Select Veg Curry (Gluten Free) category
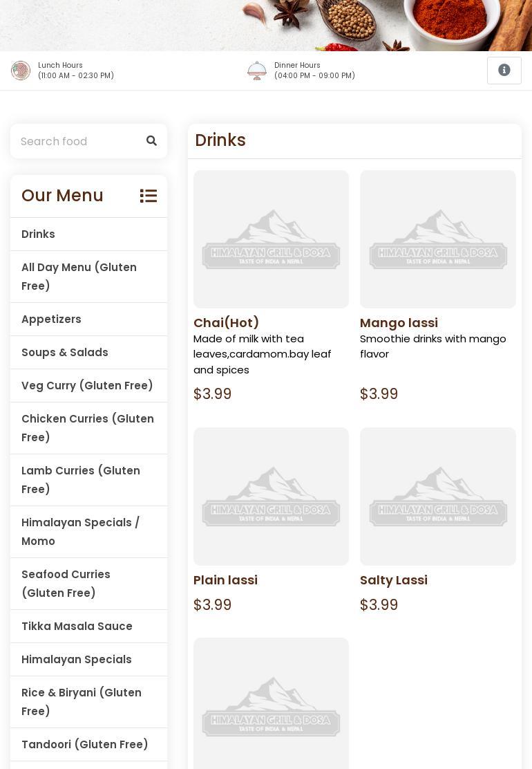 [88, 385]
